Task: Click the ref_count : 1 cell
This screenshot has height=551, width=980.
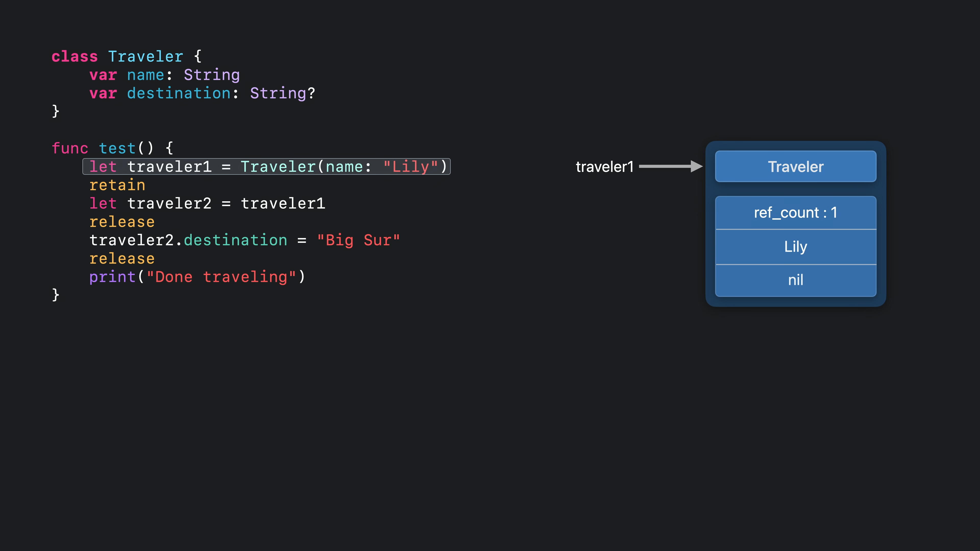Action: (795, 212)
